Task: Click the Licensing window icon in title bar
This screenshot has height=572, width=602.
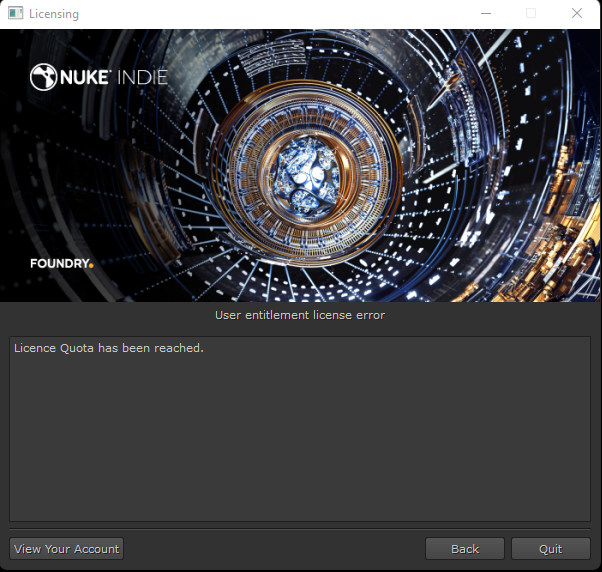Action: pyautogui.click(x=15, y=14)
